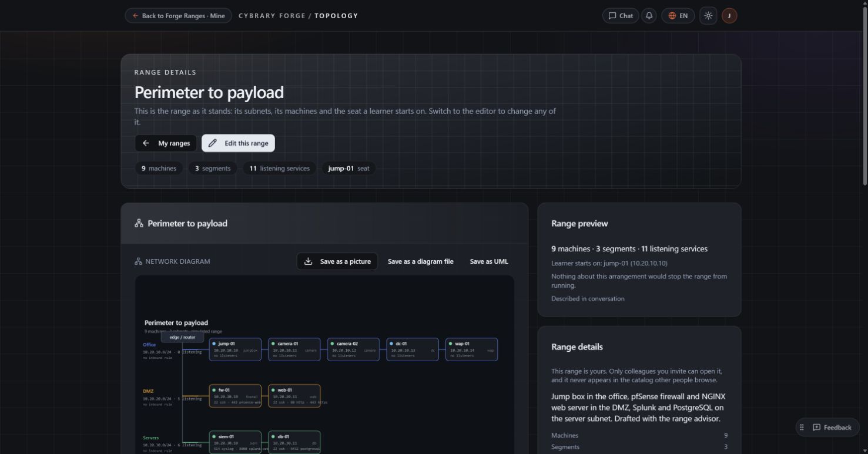Click the Servers segment label
The height and width of the screenshot is (454, 868).
click(x=150, y=438)
